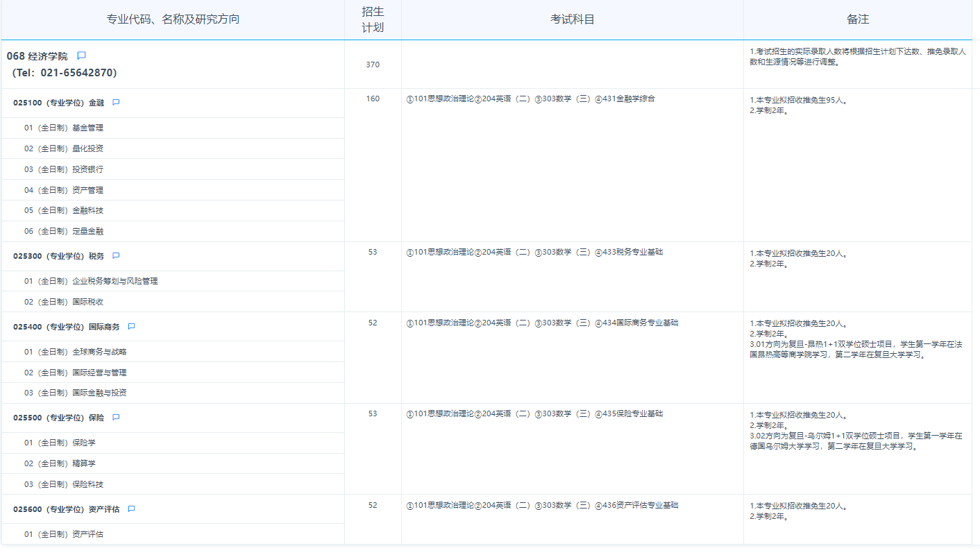The height and width of the screenshot is (555, 980).
Task: Open comment icon beside 025500 保险
Action: click(116, 418)
